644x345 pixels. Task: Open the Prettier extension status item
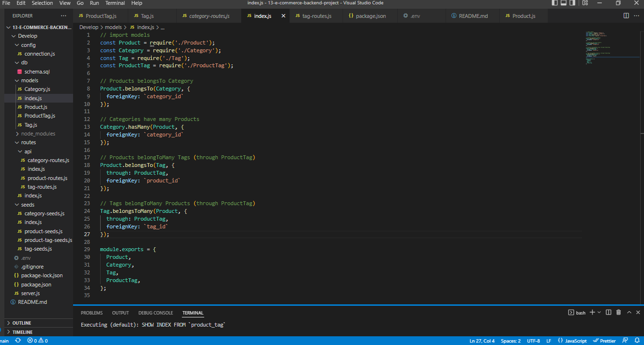pyautogui.click(x=604, y=341)
